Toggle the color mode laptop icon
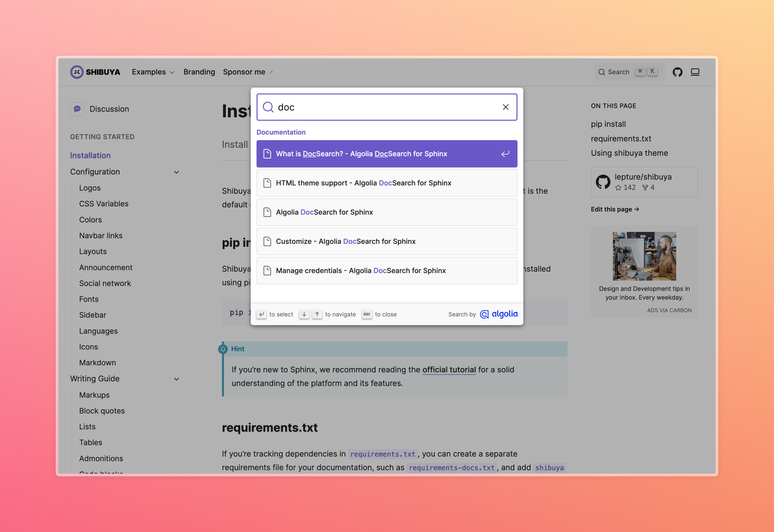 tap(695, 72)
